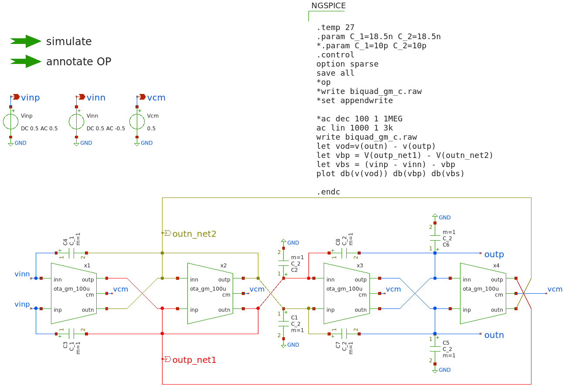Select the x1 OTA amplifier block
The width and height of the screenshot is (565, 392).
[x=74, y=293]
